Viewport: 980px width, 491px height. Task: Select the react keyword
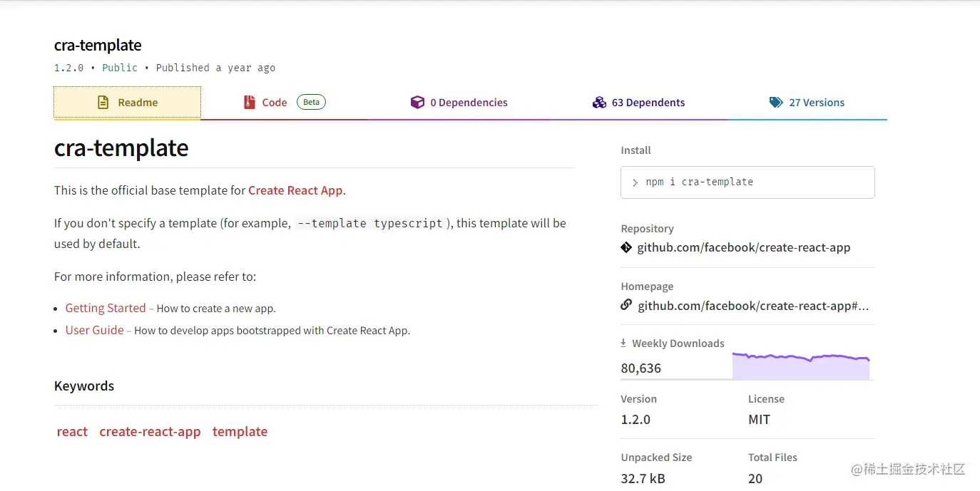tap(72, 432)
